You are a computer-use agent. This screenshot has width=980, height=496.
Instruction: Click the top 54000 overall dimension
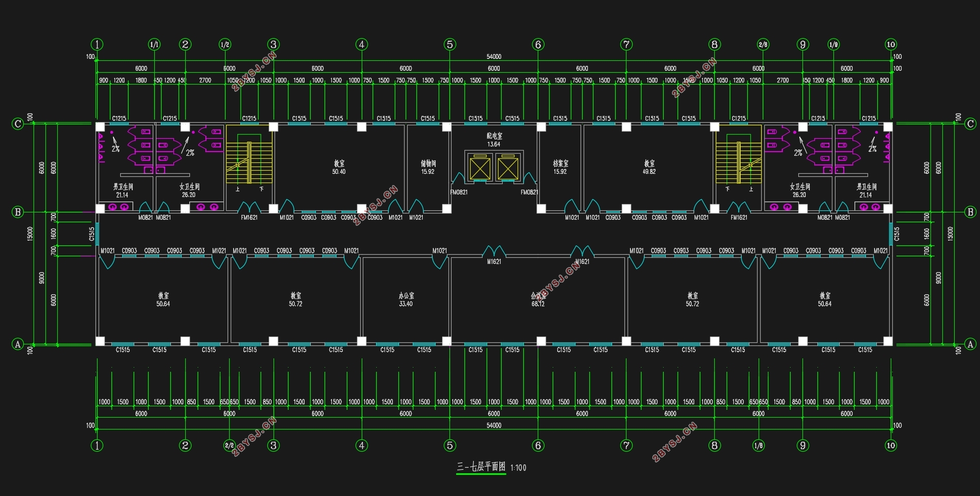point(494,57)
